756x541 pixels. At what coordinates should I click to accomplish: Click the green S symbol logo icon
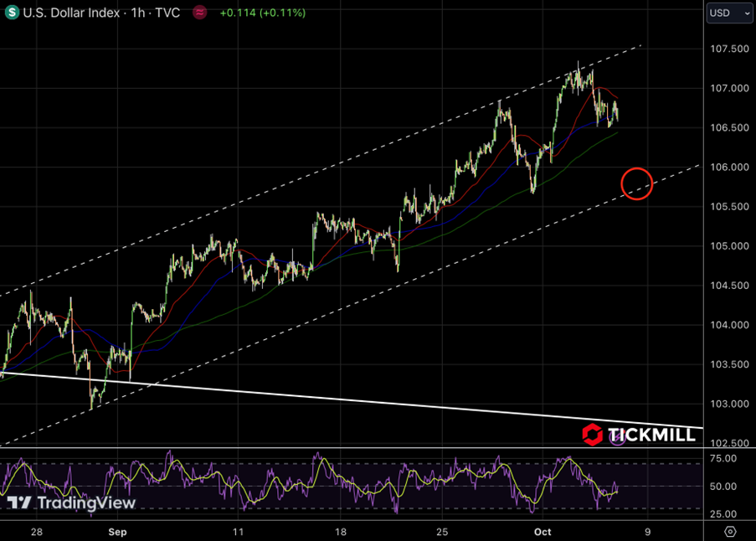click(12, 12)
